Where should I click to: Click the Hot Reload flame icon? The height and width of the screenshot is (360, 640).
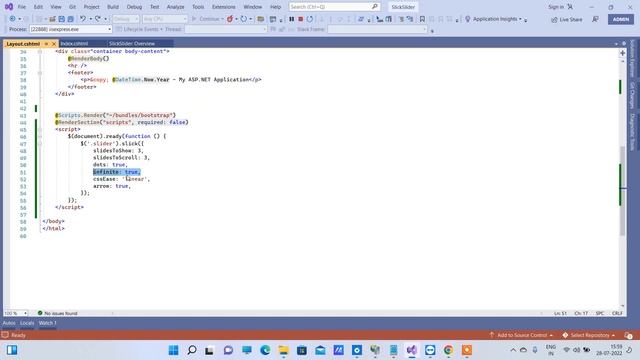tap(230, 19)
